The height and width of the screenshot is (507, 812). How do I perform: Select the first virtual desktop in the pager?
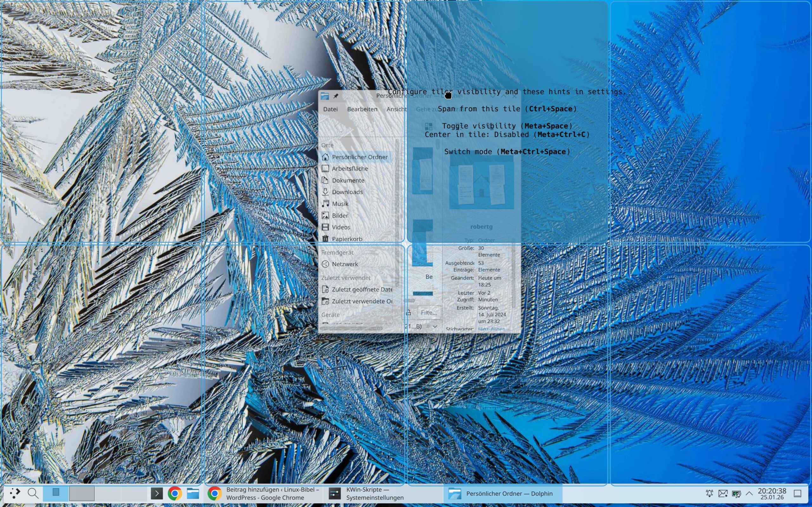pos(56,493)
